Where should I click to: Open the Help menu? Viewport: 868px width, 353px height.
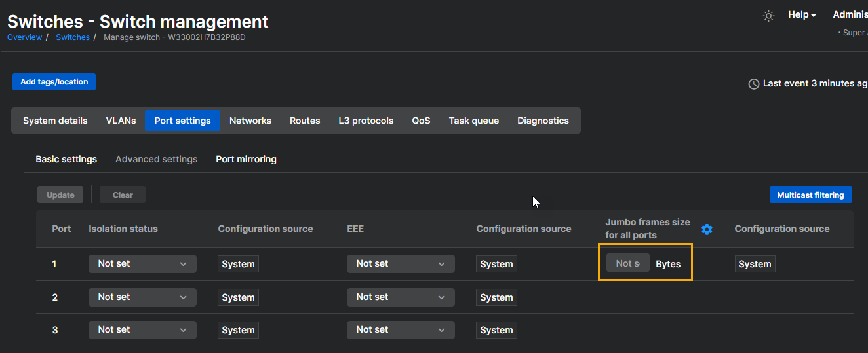(x=801, y=15)
